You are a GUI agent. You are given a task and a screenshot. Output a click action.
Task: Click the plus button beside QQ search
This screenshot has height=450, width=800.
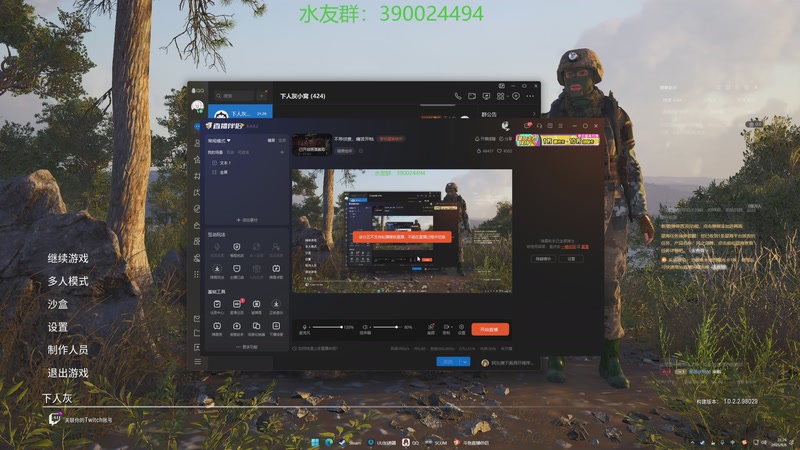(262, 95)
